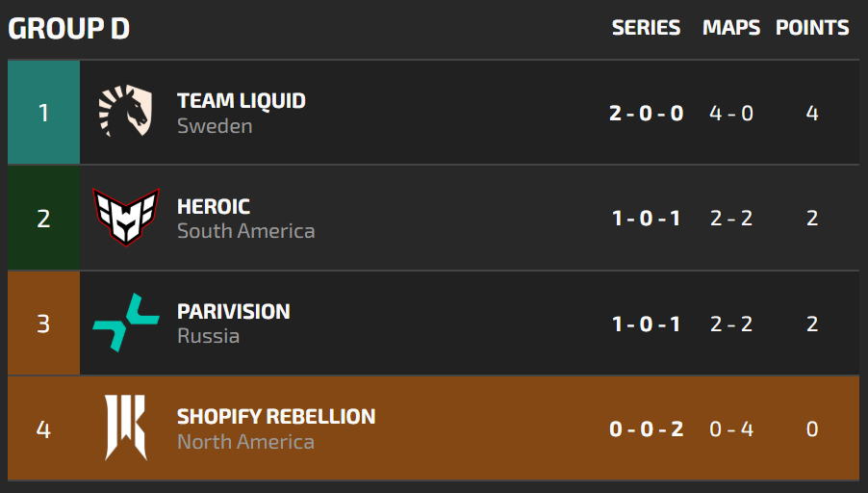Open the Team Liquid team link

pos(242,101)
